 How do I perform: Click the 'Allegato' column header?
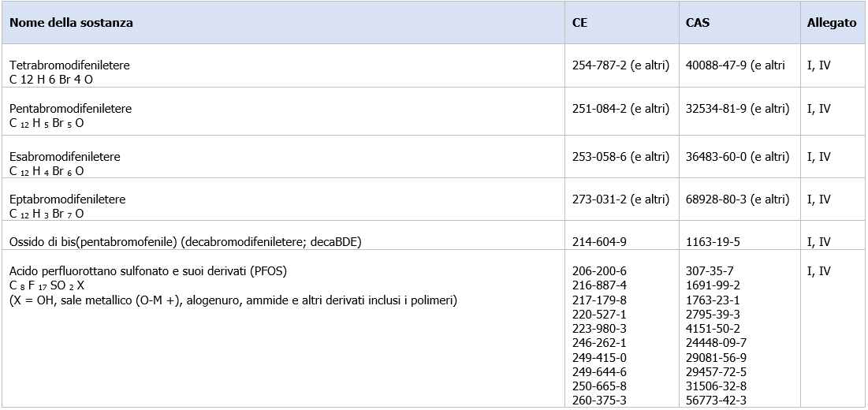click(x=832, y=23)
